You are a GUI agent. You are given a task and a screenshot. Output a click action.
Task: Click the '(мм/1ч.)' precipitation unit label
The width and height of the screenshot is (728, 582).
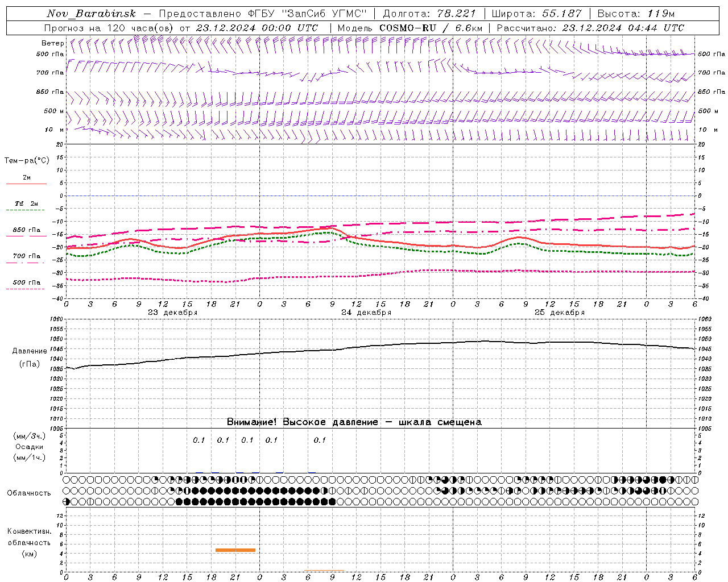[30, 458]
